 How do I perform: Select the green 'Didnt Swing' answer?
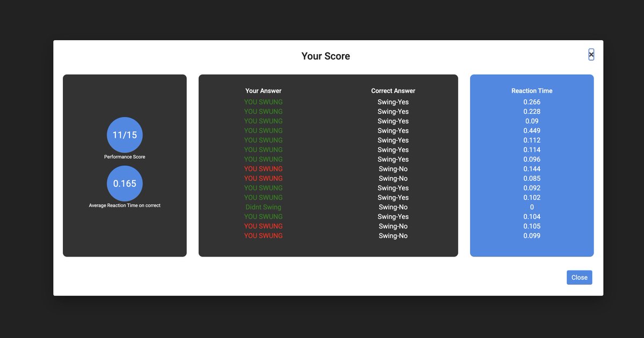pyautogui.click(x=264, y=207)
